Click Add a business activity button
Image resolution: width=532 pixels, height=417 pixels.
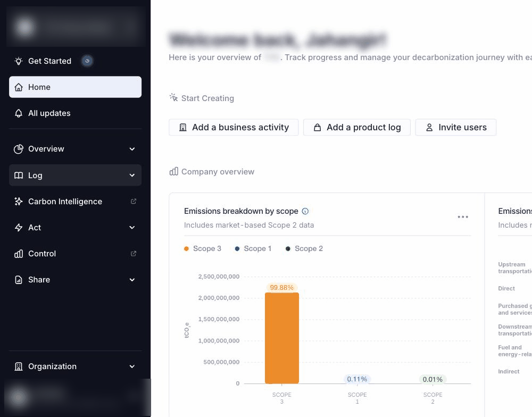[x=234, y=128]
